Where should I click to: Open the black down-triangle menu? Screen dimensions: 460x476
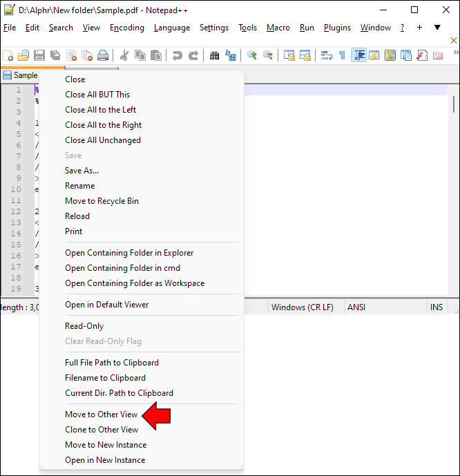click(x=437, y=28)
